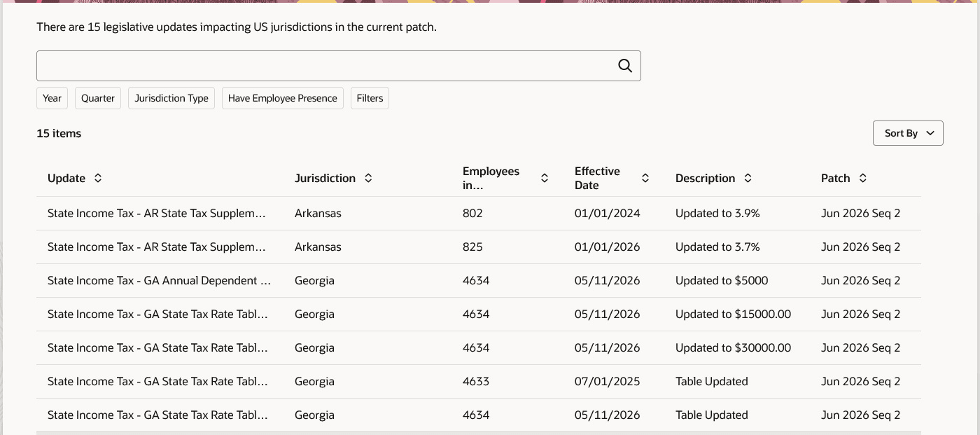
Task: Click '15 items' count label
Action: (59, 133)
